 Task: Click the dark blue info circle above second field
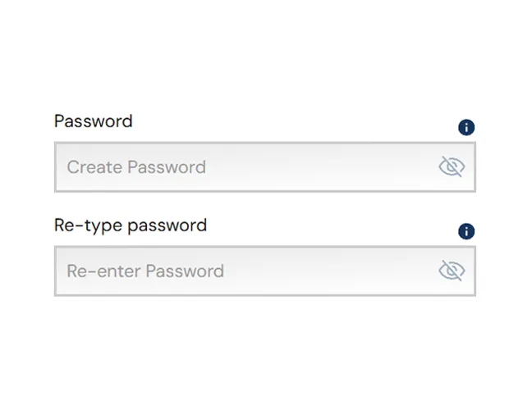pyautogui.click(x=466, y=231)
